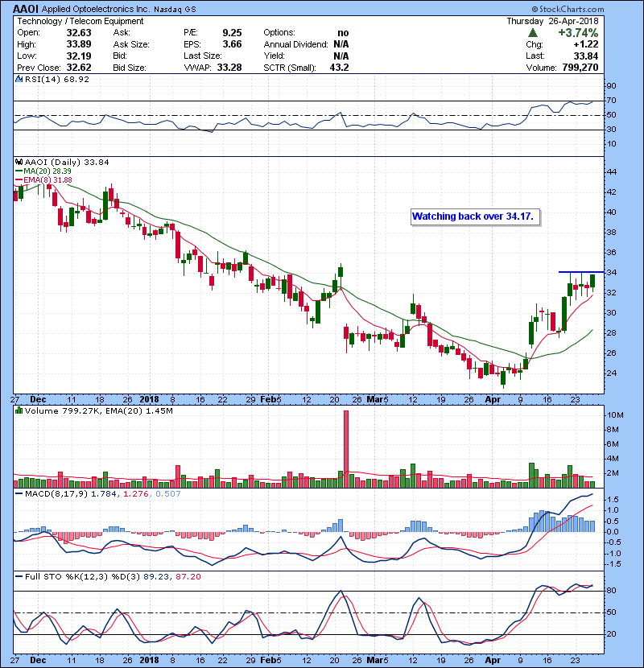This screenshot has width=644, height=668.
Task: Click the +3.74% percentage change
Action: 578,33
